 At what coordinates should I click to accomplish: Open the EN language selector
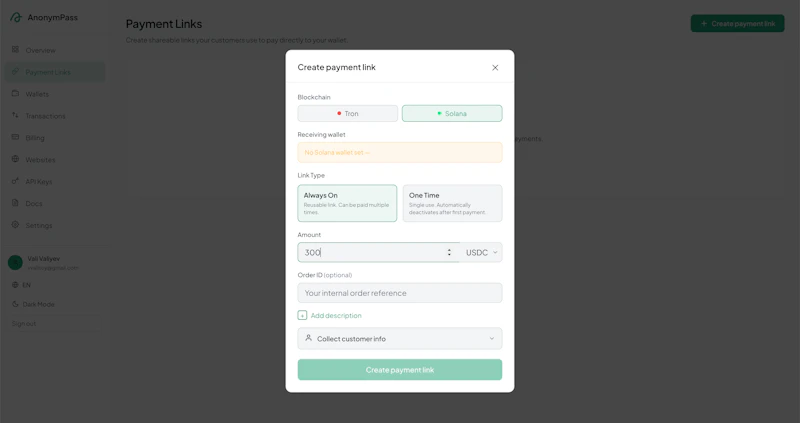pos(21,285)
